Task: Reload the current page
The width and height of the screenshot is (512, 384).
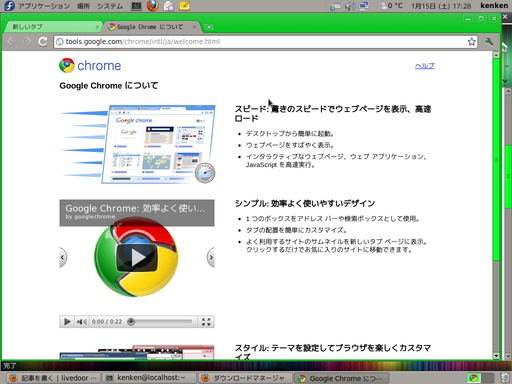Action: pyautogui.click(x=42, y=41)
